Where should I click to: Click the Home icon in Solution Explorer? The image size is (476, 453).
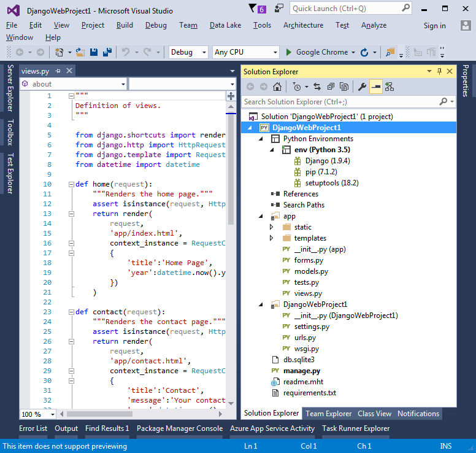pos(277,87)
